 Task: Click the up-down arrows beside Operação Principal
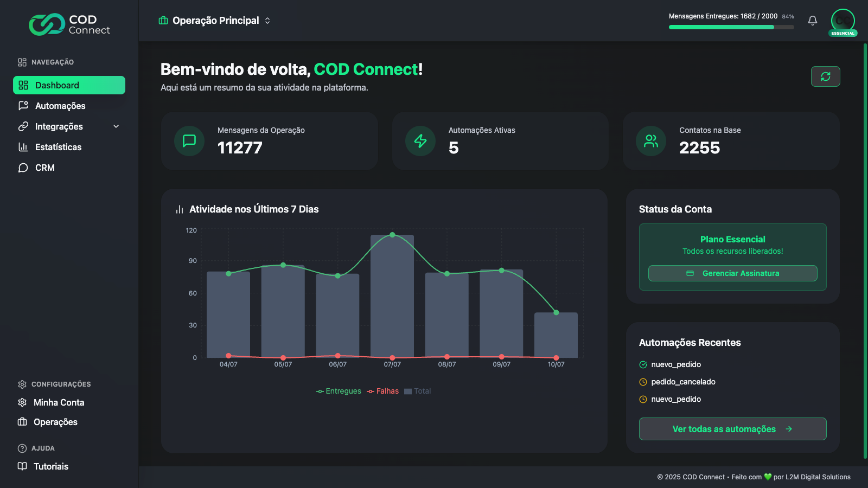pos(267,21)
